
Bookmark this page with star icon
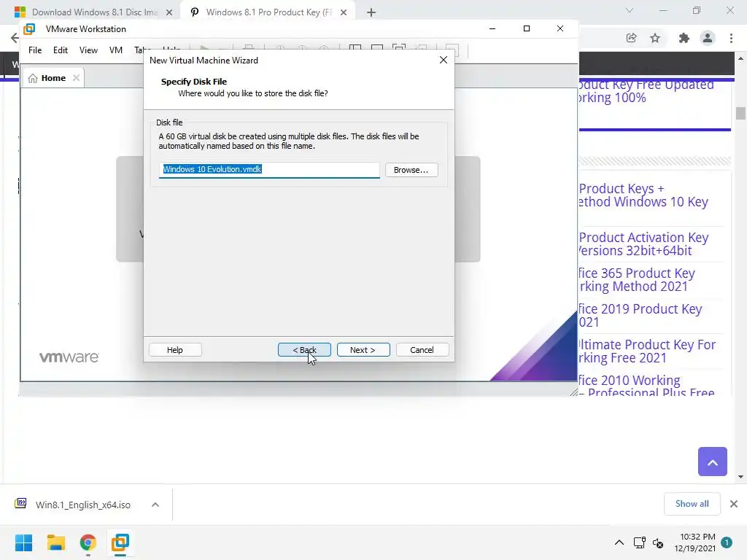point(655,38)
